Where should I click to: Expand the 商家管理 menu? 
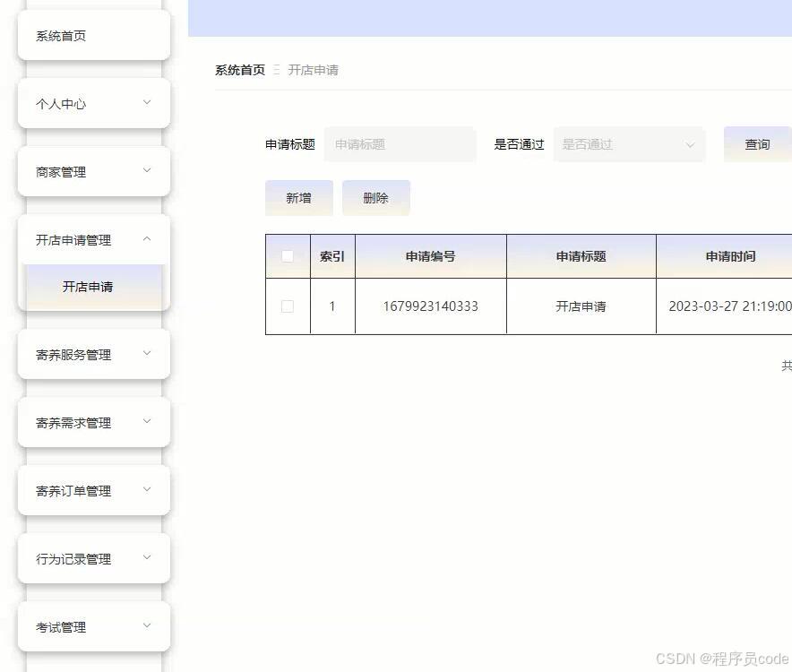coord(93,171)
